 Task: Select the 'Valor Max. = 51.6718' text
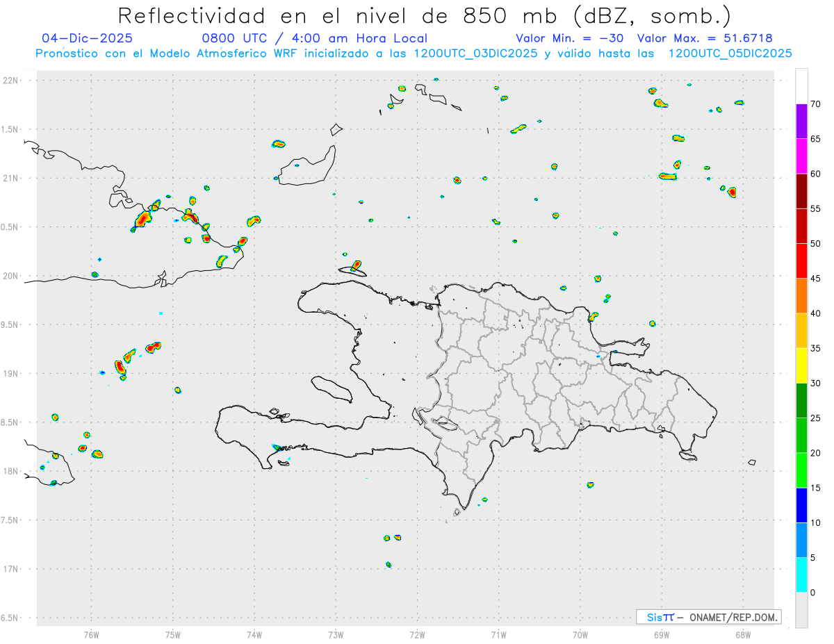coord(705,38)
